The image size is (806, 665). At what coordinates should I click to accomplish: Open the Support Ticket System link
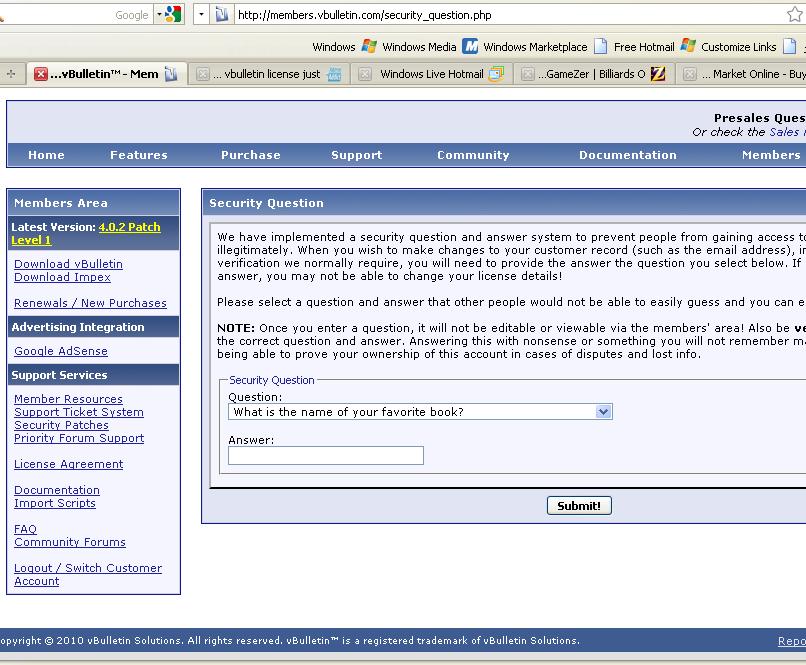[79, 412]
